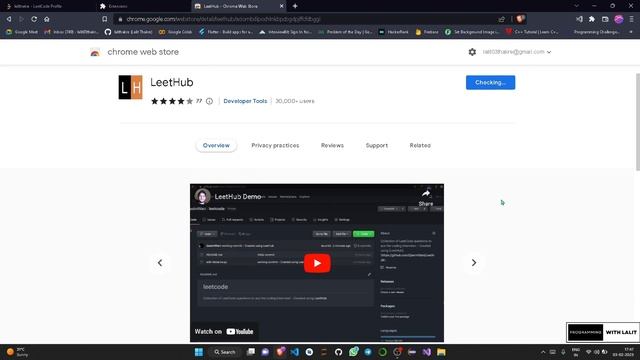640x360 pixels.
Task: Show the next screenshot with right arrow
Action: pyautogui.click(x=474, y=263)
